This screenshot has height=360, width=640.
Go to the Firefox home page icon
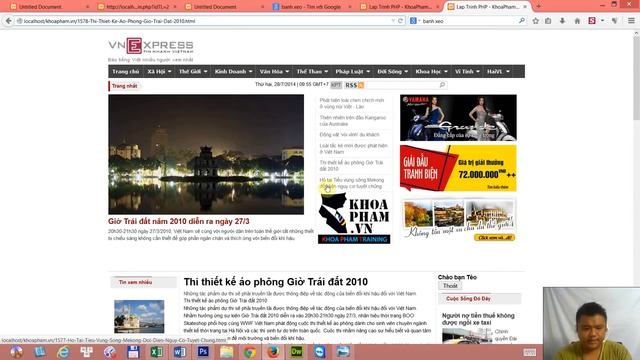click(x=577, y=21)
